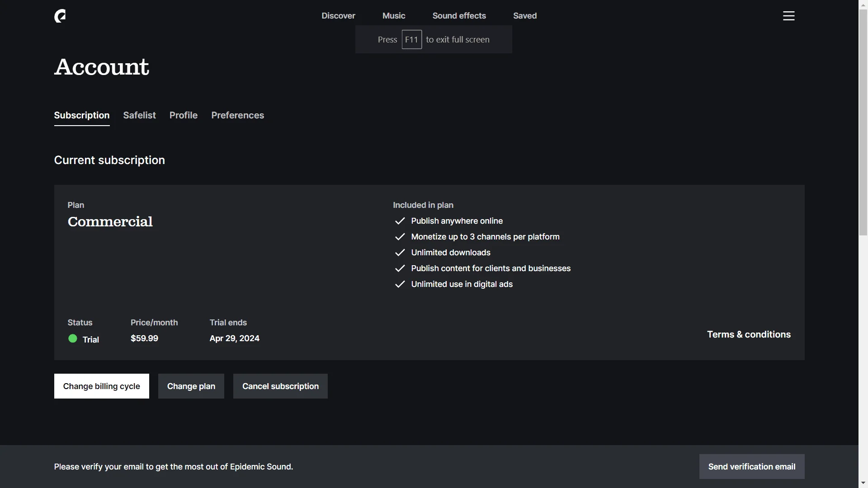Open the Preferences tab

[238, 115]
